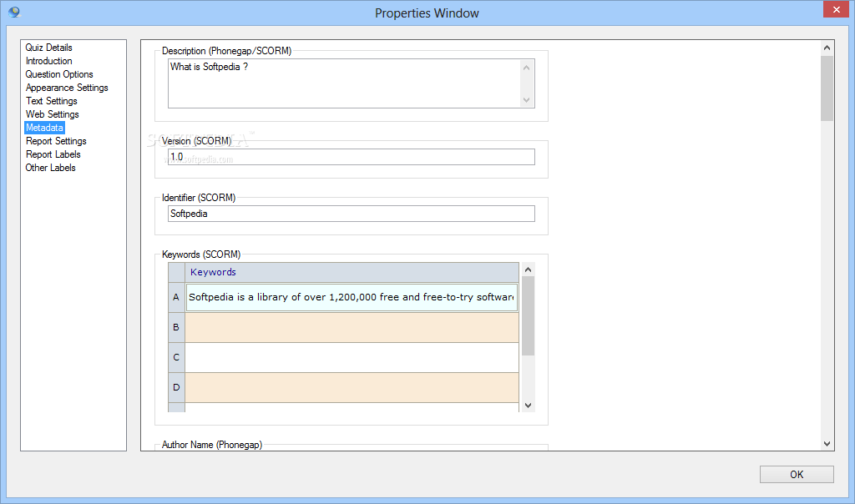The width and height of the screenshot is (855, 504).
Task: Open Other Labels section
Action: (50, 168)
